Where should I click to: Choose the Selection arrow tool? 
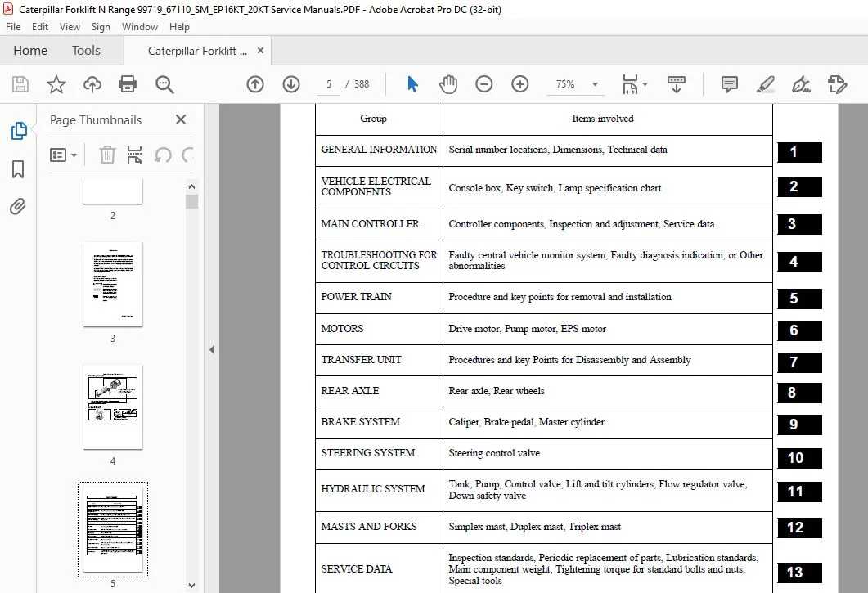(x=412, y=84)
